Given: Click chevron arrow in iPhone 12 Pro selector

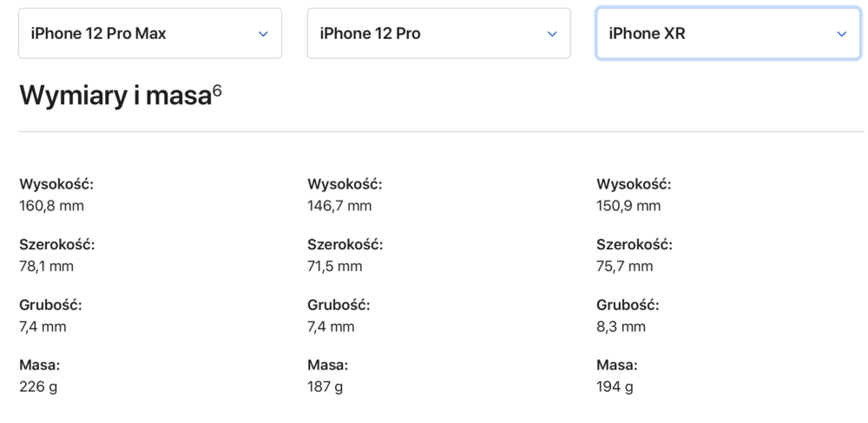Looking at the screenshot, I should pyautogui.click(x=552, y=34).
